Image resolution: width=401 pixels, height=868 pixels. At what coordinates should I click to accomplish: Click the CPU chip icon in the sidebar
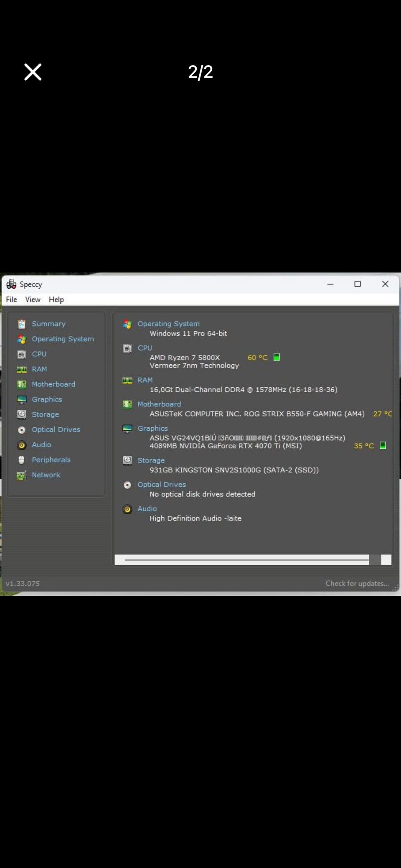[22, 354]
